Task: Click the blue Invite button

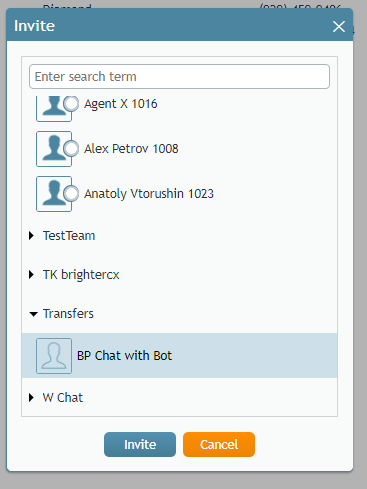Action: 140,444
